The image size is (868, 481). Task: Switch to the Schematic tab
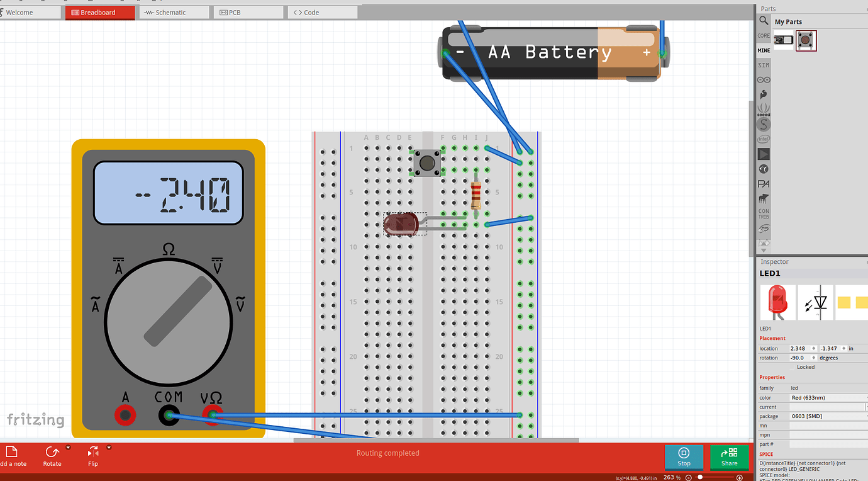pos(174,12)
